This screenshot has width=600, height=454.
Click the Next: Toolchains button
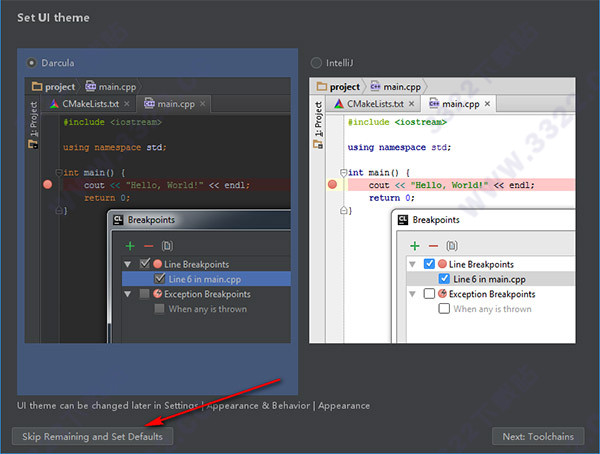538,436
